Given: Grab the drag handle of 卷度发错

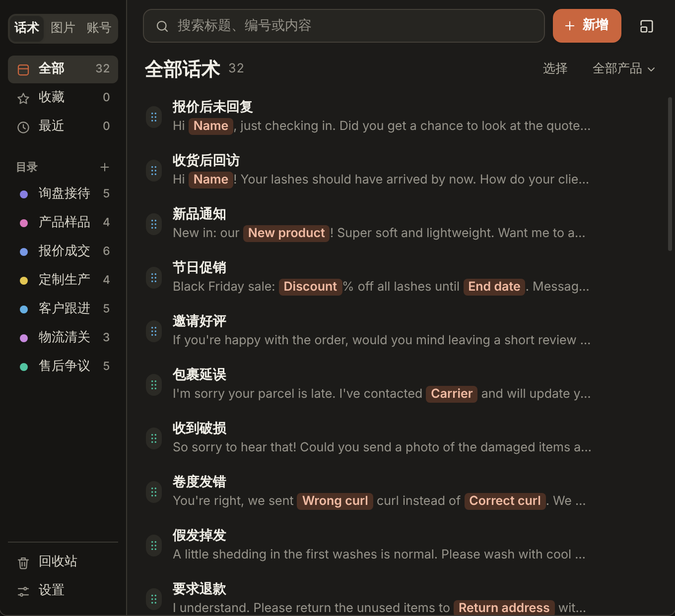Looking at the screenshot, I should pos(154,492).
